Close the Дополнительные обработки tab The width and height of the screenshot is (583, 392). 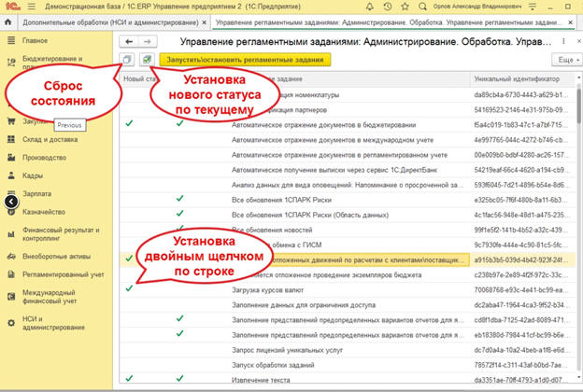tap(205, 21)
